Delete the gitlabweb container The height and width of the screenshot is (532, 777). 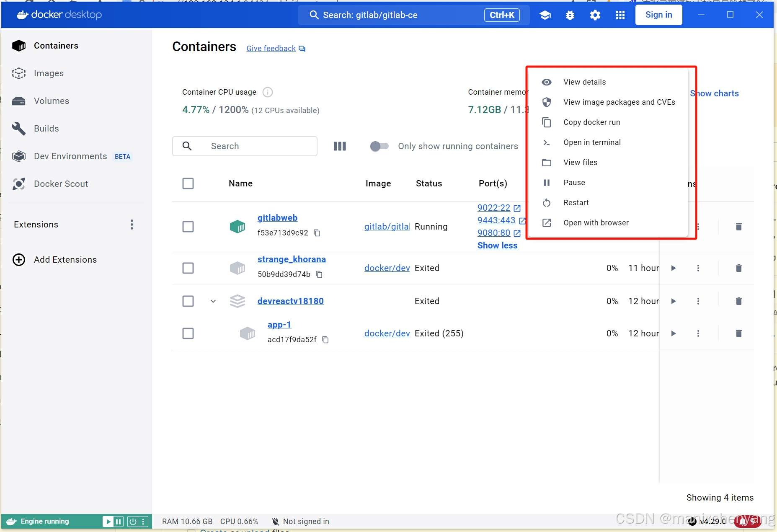[x=739, y=227]
